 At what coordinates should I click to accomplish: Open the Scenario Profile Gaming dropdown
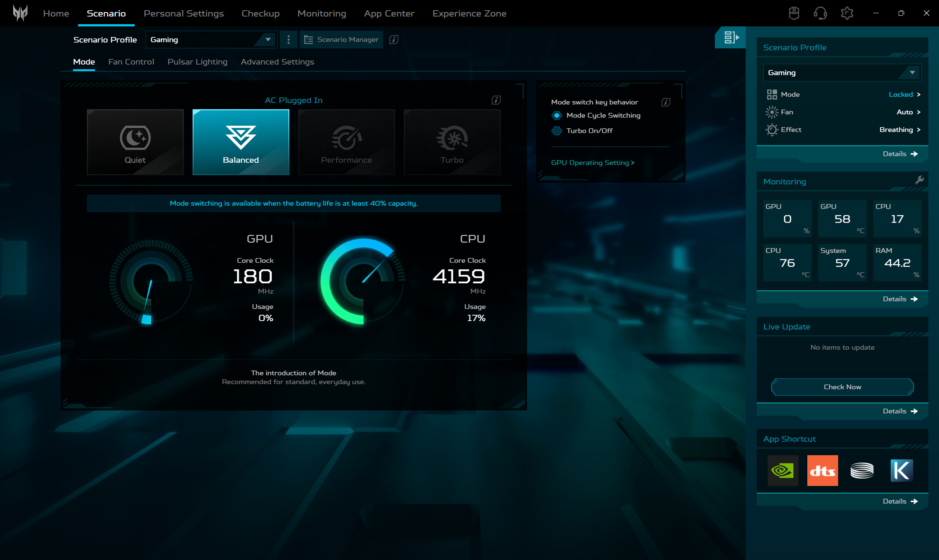211,39
